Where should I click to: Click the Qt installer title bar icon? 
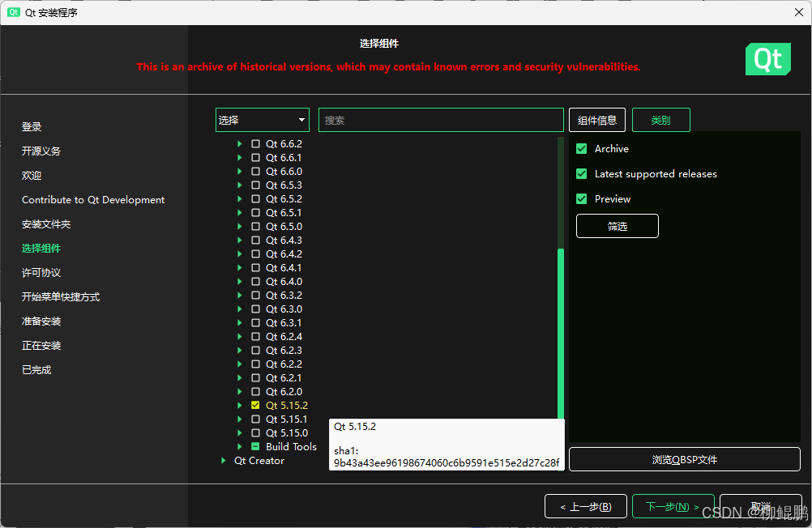14,12
